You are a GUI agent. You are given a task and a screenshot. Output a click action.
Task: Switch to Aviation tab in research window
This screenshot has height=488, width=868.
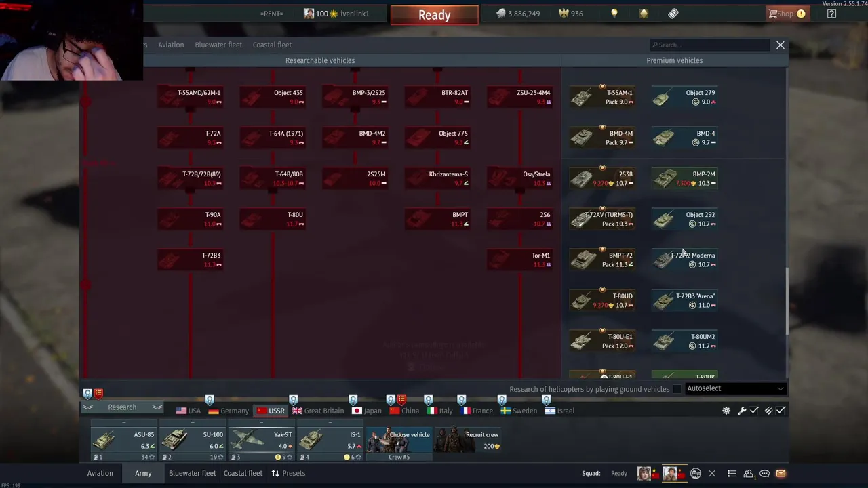point(171,45)
